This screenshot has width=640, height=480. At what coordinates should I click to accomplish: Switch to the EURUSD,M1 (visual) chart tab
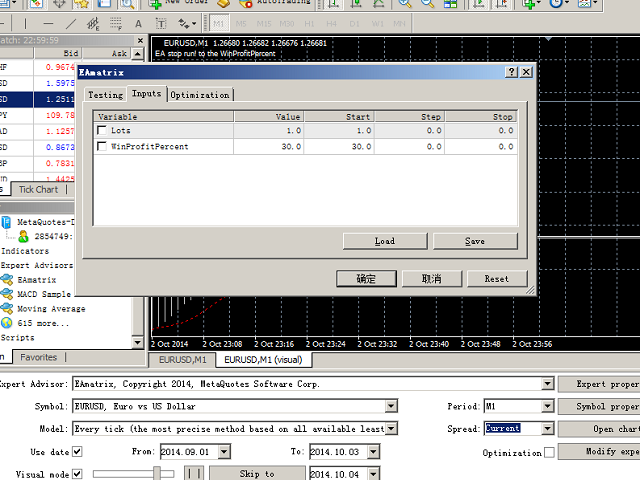pyautogui.click(x=263, y=360)
